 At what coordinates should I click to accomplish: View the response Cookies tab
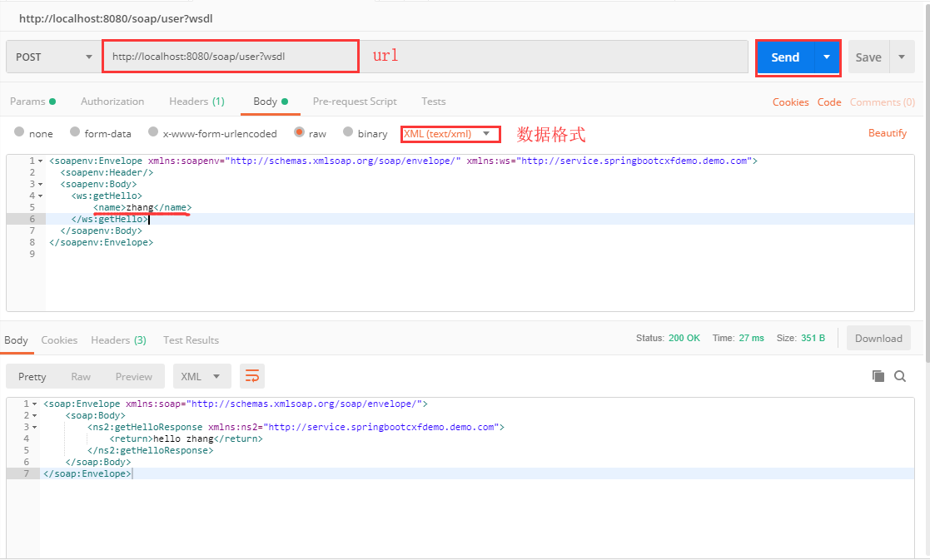(x=59, y=339)
